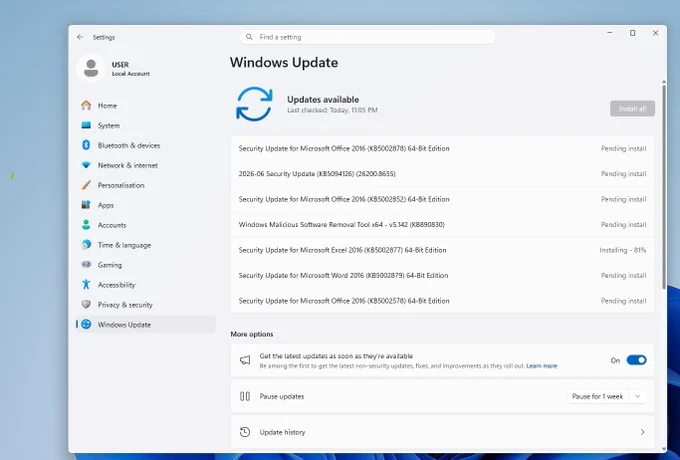This screenshot has width=680, height=460.
Task: Click the Find a setting search box
Action: click(367, 37)
